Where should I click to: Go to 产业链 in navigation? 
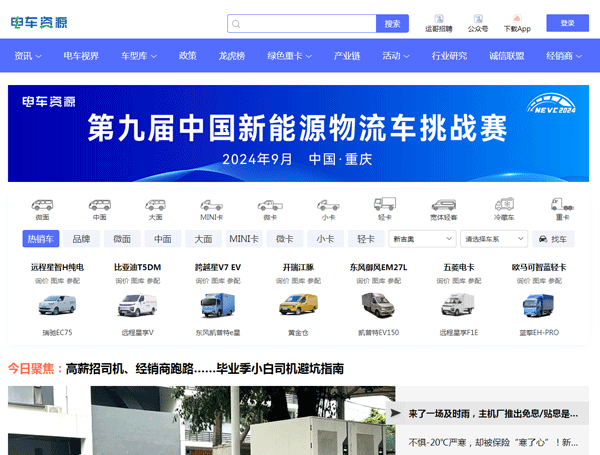click(x=347, y=56)
